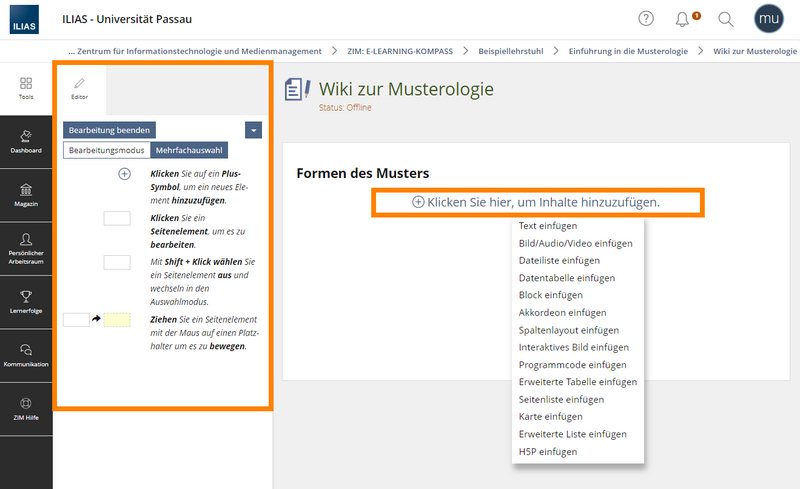Screen dimensions: 800x489
Task: Choose 'H5P einfügen'
Action: 548,452
